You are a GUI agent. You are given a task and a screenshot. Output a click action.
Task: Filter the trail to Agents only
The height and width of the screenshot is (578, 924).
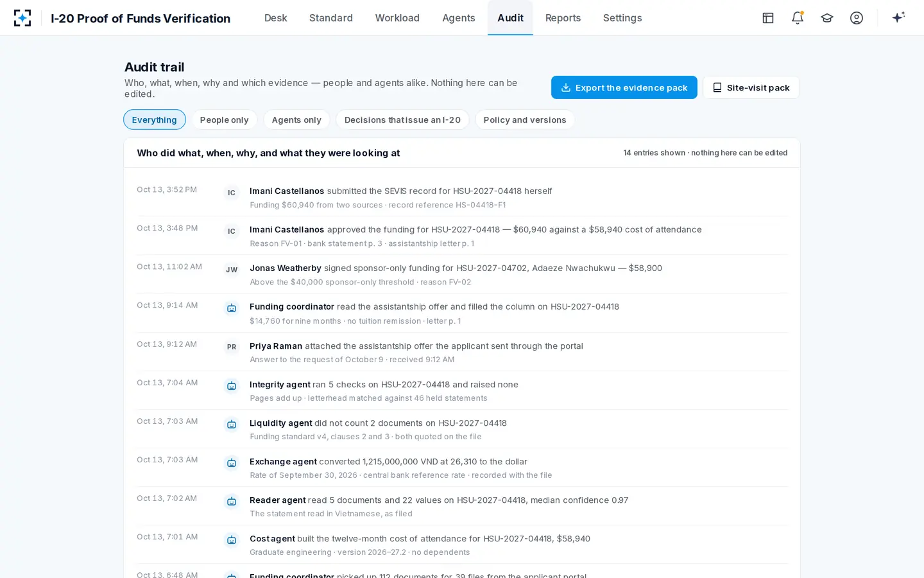(296, 119)
